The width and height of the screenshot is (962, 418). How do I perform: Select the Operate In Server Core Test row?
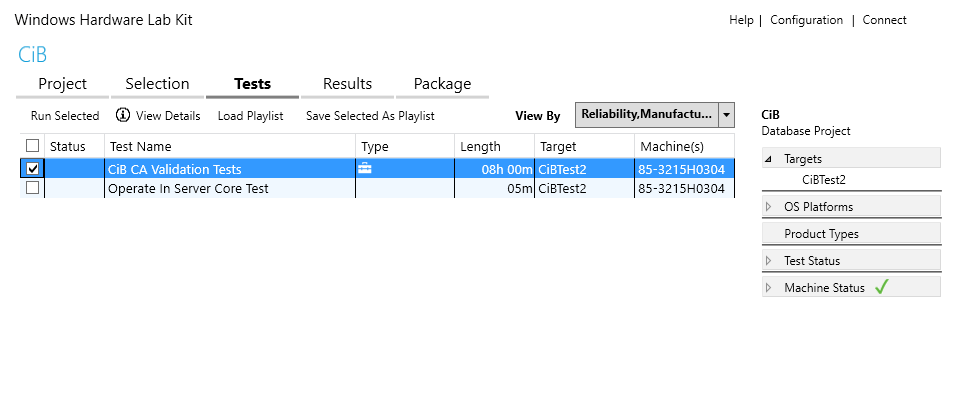tap(377, 188)
